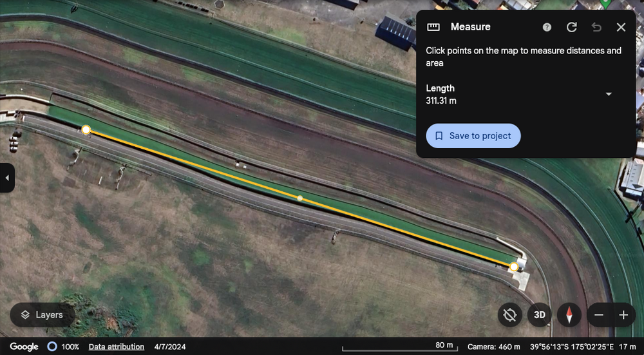Reset the map orientation with the compass
644x355 pixels.
pos(569,315)
